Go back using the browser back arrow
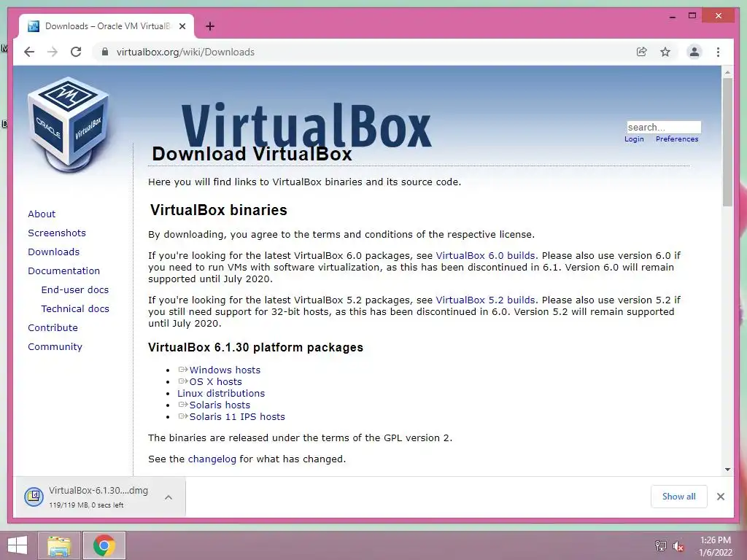Screen dimensions: 747x560 point(29,52)
